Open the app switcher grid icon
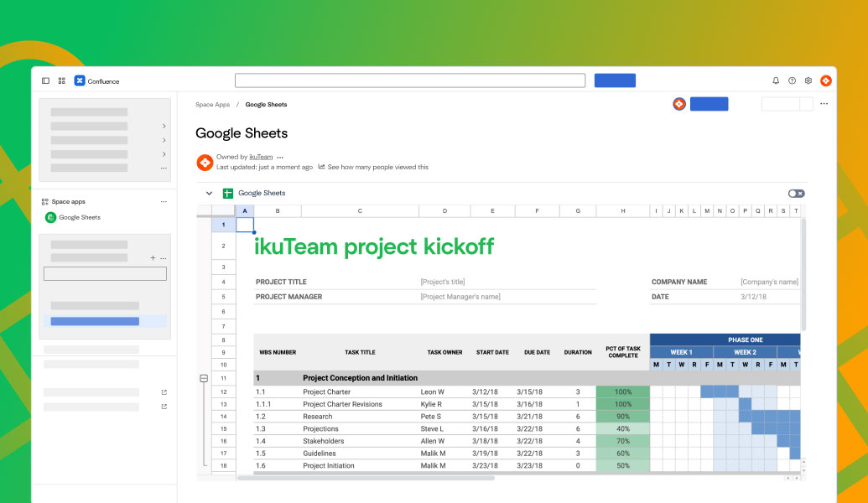 (x=61, y=80)
